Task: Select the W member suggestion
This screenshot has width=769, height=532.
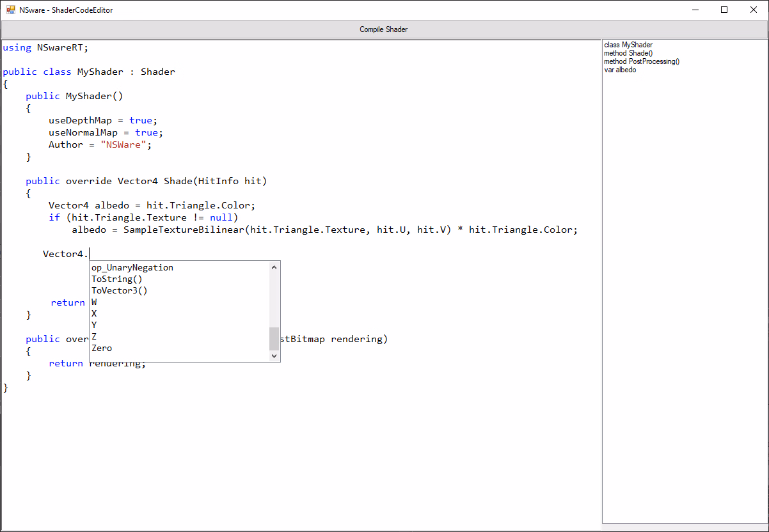Action: point(95,302)
